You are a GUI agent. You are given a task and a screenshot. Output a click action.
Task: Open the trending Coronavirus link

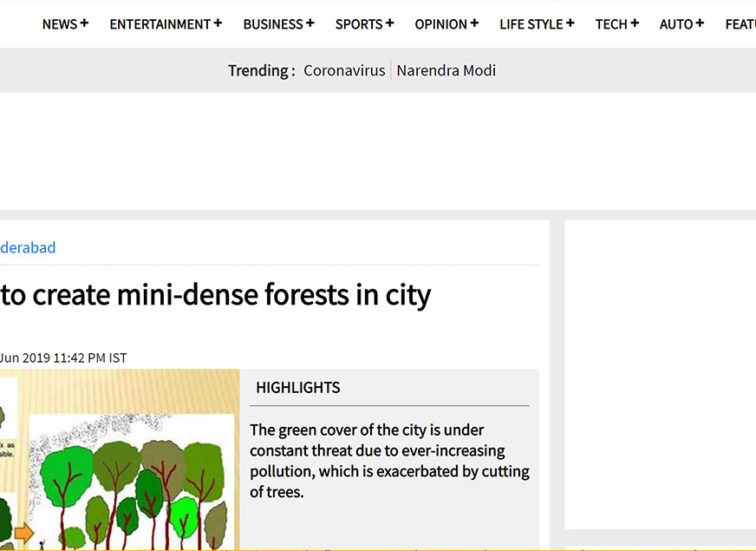coord(344,71)
